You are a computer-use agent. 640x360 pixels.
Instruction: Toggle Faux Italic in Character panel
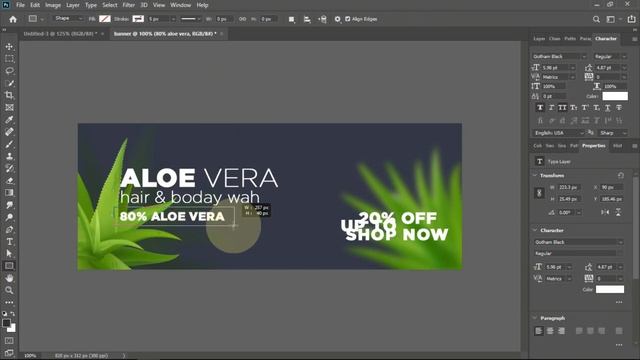pyautogui.click(x=551, y=108)
